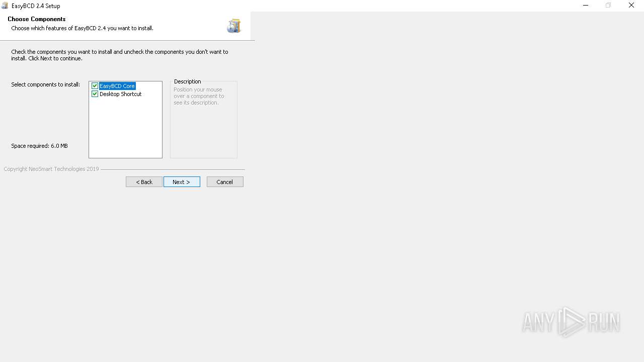The width and height of the screenshot is (644, 362).
Task: Click the Select components to install label
Action: pos(46,84)
